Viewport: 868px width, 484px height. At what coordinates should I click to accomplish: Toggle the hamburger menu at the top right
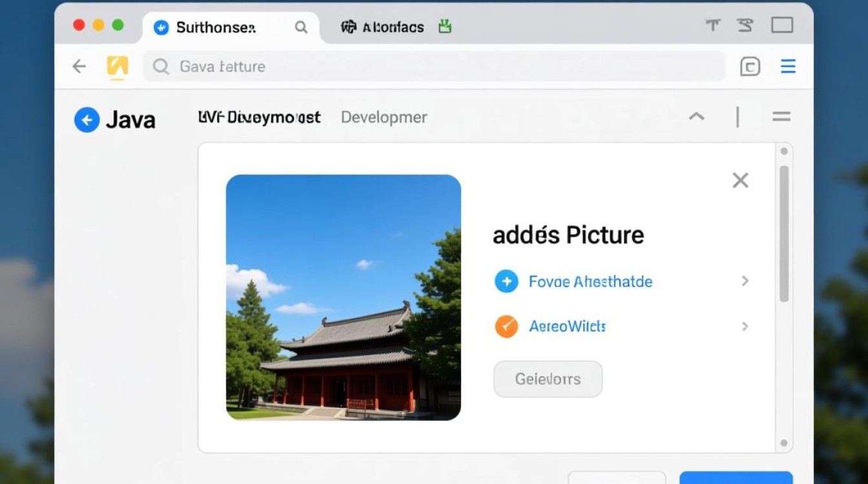click(788, 66)
